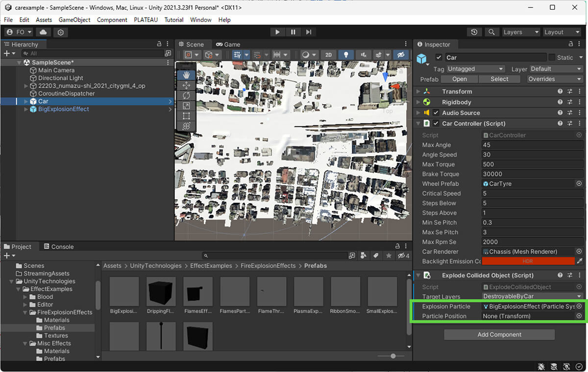Click Add Component button
This screenshot has height=372, width=588.
[499, 335]
